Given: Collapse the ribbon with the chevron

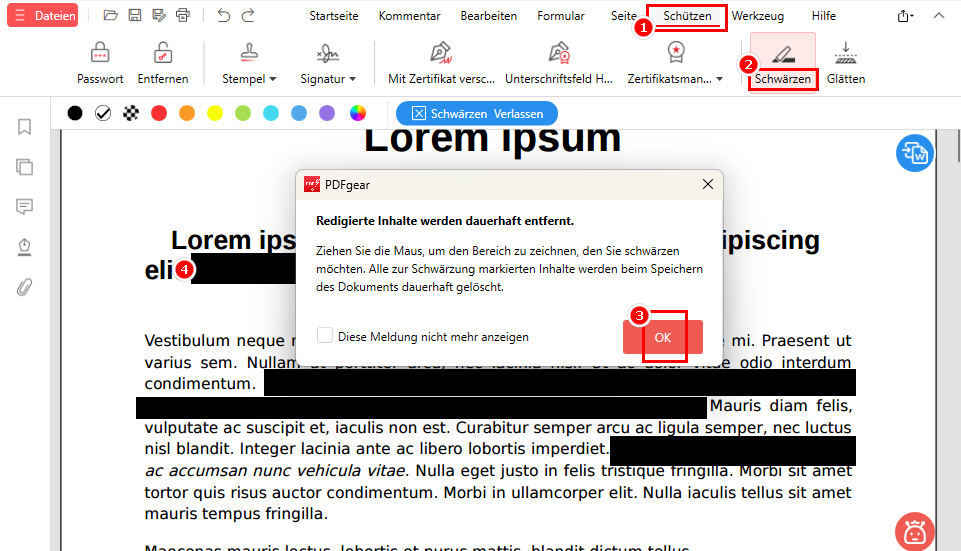Looking at the screenshot, I should (939, 16).
